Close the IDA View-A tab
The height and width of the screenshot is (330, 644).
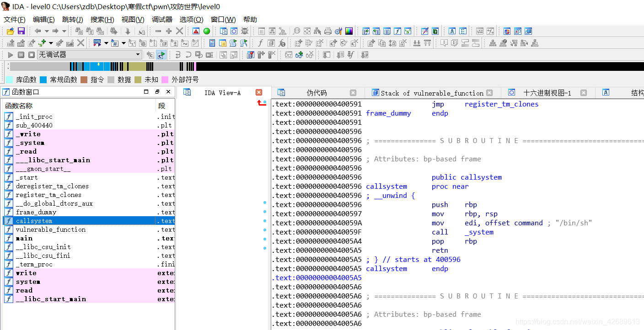pyautogui.click(x=259, y=92)
